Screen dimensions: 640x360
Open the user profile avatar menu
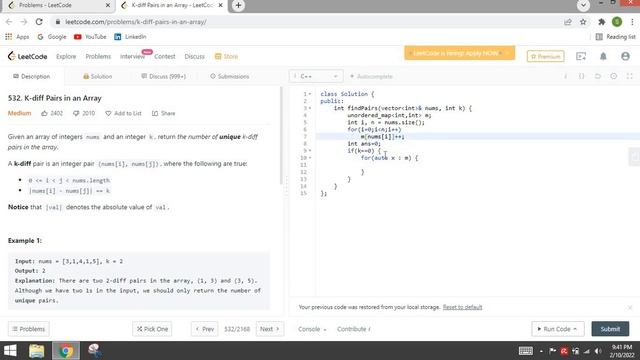(x=625, y=56)
